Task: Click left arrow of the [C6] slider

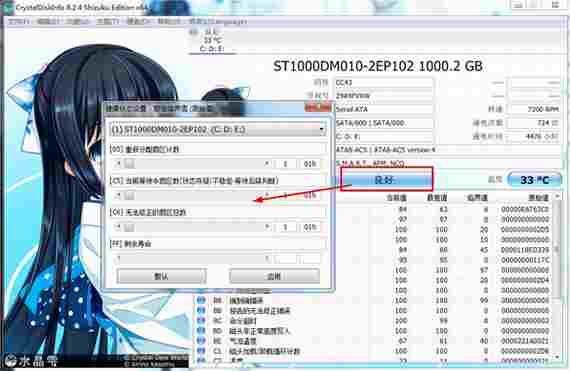Action: (118, 227)
